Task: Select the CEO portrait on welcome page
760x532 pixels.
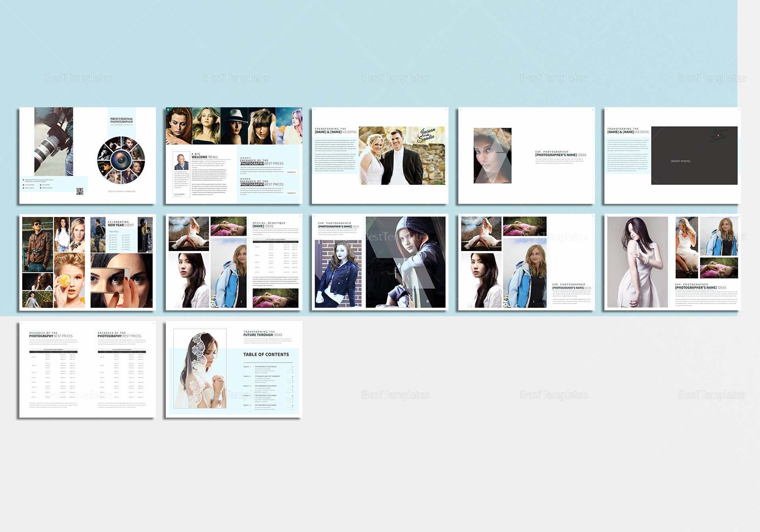Action: [182, 162]
